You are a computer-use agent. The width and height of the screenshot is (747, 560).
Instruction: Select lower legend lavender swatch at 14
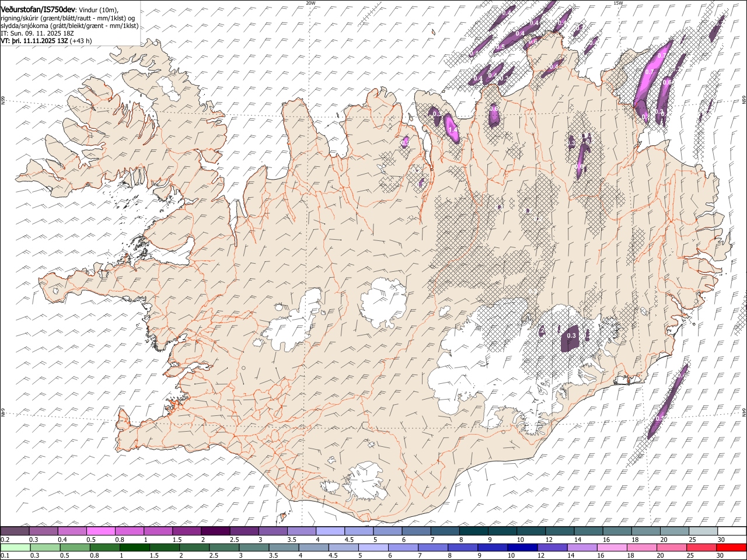pos(582,547)
